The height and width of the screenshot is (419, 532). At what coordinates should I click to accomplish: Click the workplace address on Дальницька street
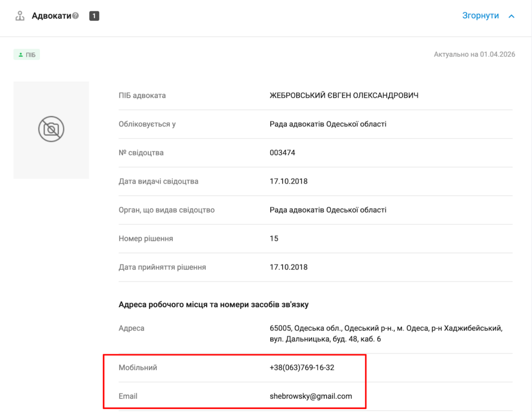point(385,334)
